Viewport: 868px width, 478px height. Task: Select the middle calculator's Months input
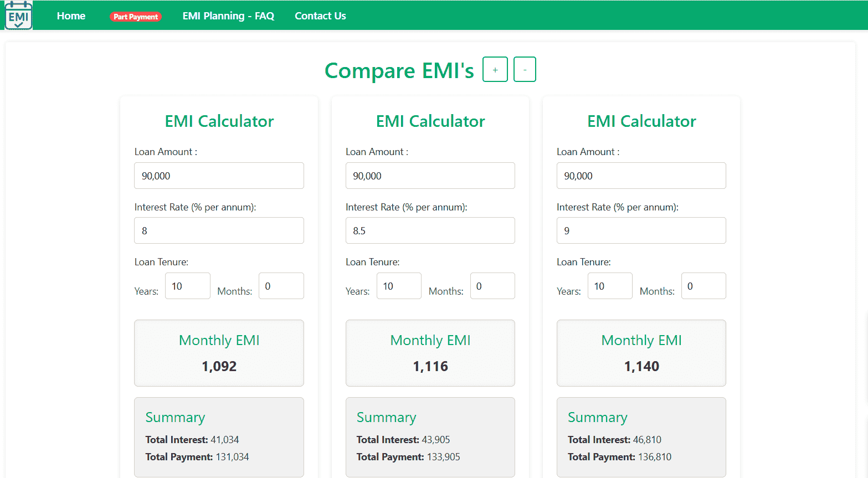(x=492, y=286)
